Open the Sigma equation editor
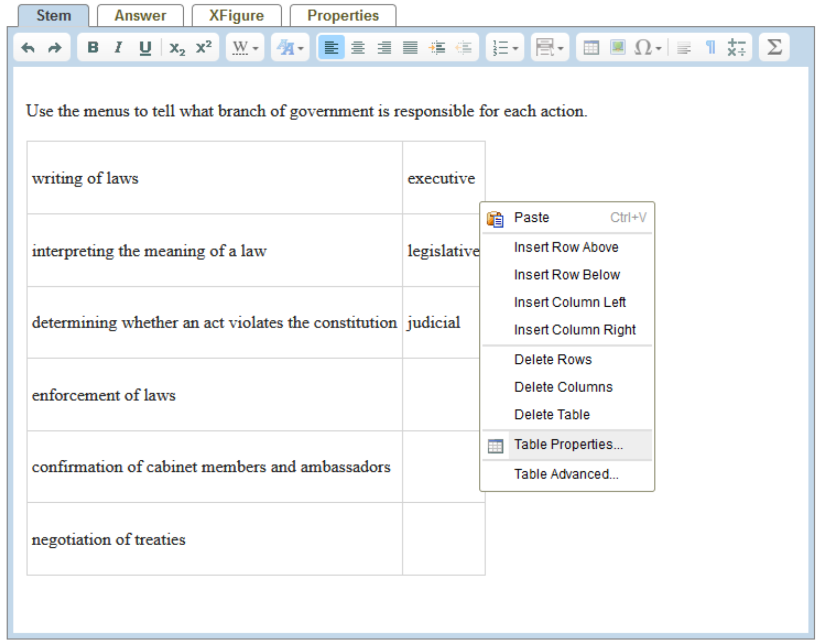This screenshot has width=822, height=644. pos(774,48)
